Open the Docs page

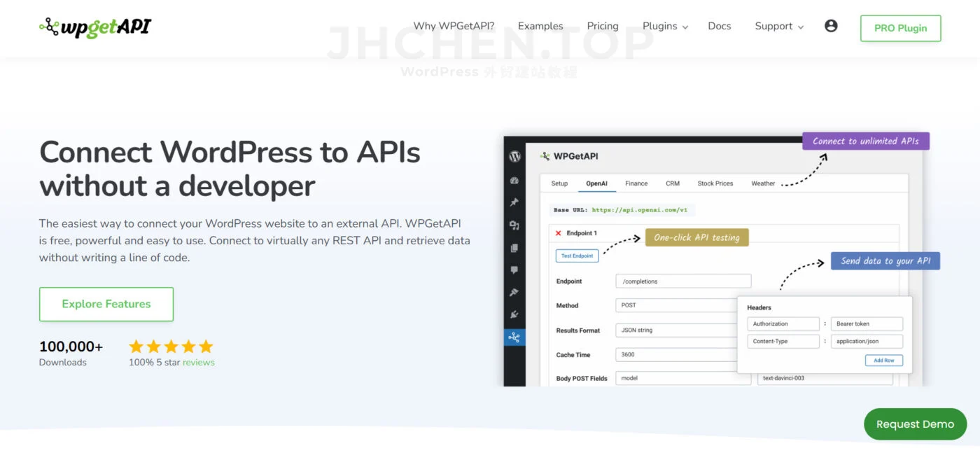tap(720, 26)
